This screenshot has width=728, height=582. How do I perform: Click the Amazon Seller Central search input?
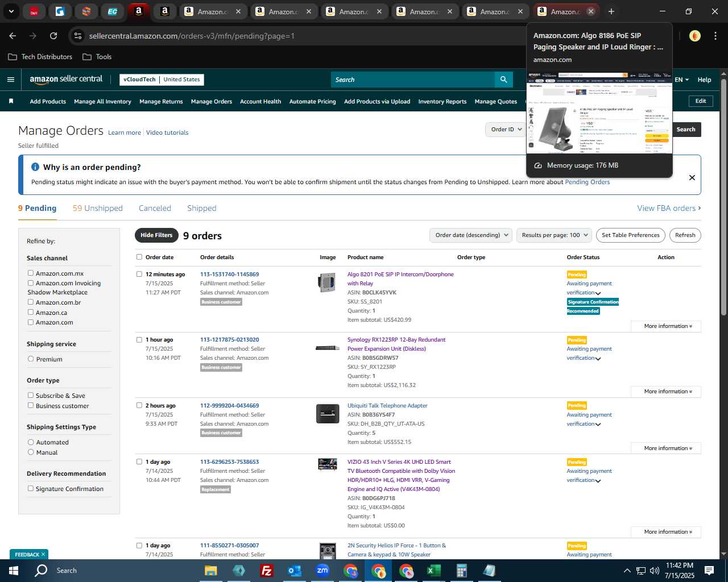pyautogui.click(x=412, y=80)
